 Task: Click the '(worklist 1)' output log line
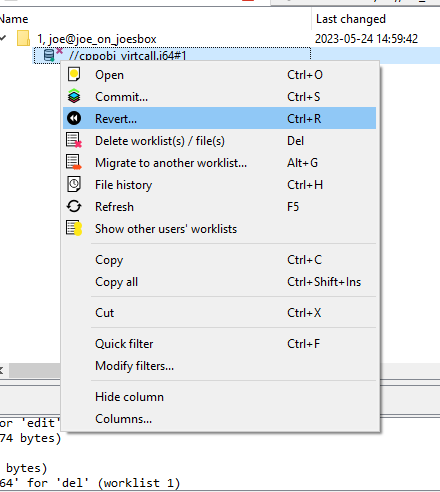pyautogui.click(x=90, y=483)
